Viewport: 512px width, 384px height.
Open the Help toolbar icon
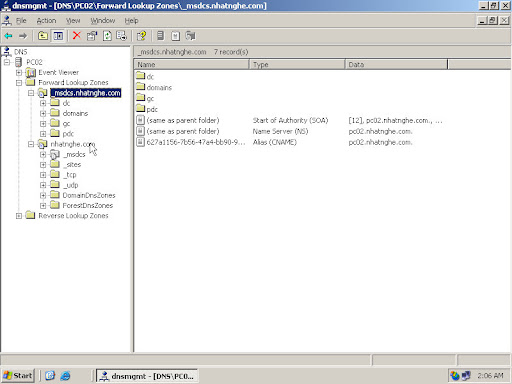(x=141, y=36)
